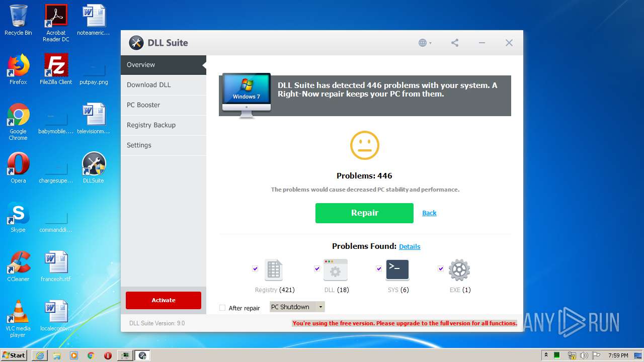
Task: Click the SYS terminal icon
Action: pyautogui.click(x=397, y=270)
